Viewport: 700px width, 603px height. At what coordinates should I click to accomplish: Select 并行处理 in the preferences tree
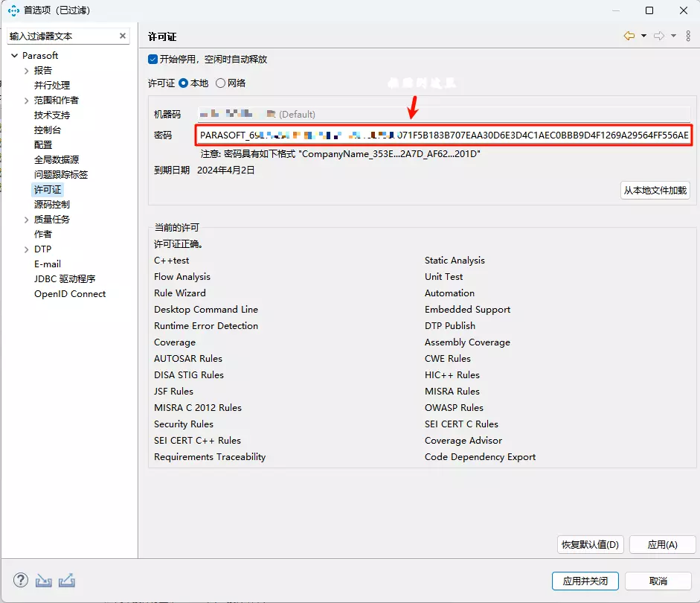coord(52,86)
